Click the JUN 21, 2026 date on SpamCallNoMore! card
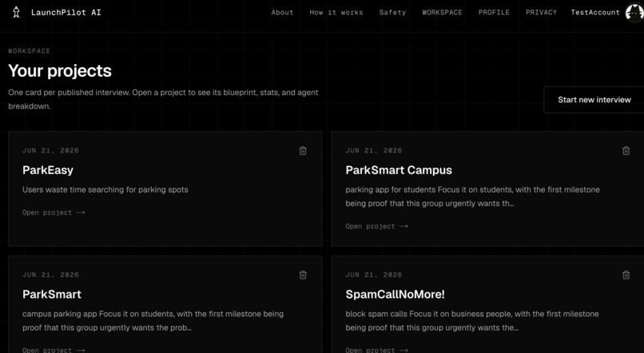The image size is (644, 353). click(x=373, y=275)
